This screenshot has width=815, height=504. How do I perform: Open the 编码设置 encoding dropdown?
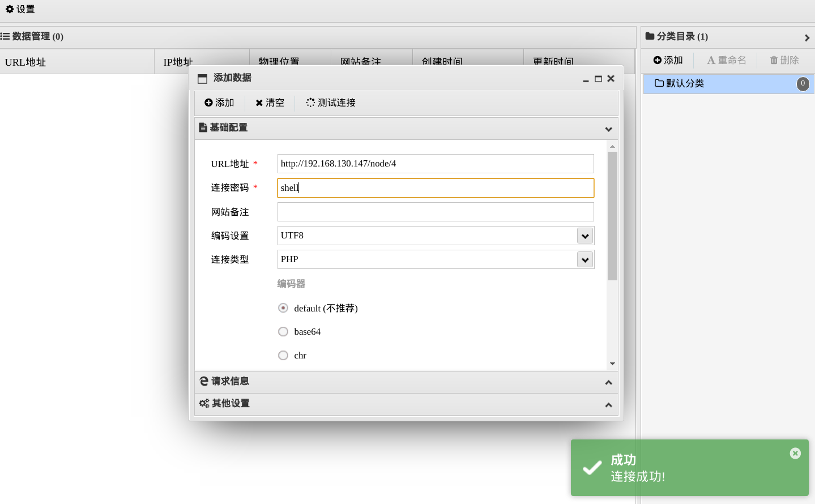(584, 235)
